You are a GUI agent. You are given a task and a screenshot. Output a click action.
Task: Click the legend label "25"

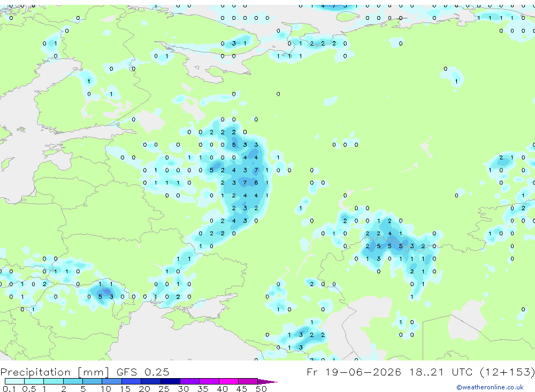point(164,389)
